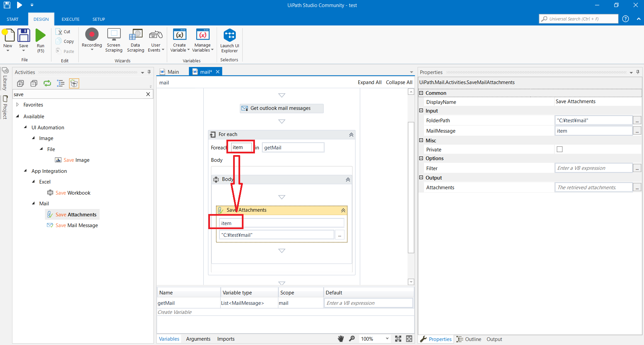Click the fit to screen icon

click(398, 339)
